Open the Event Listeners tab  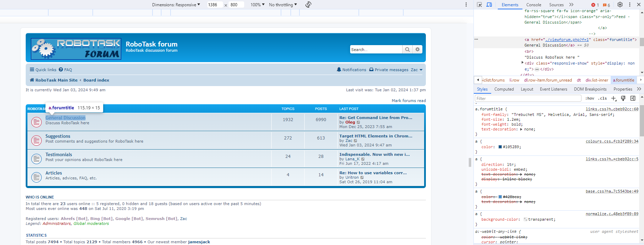tap(554, 89)
